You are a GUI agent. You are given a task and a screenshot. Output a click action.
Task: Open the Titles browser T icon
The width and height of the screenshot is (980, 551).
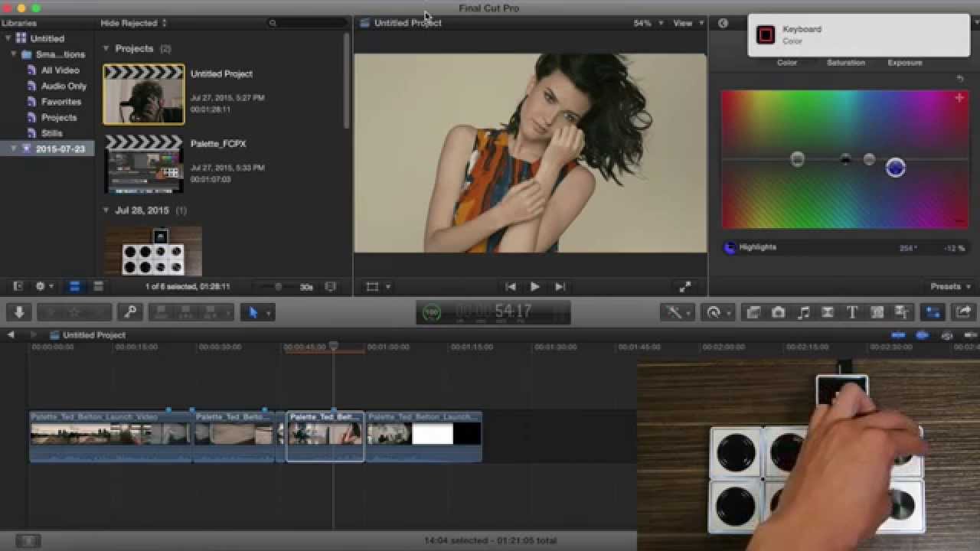pos(852,312)
